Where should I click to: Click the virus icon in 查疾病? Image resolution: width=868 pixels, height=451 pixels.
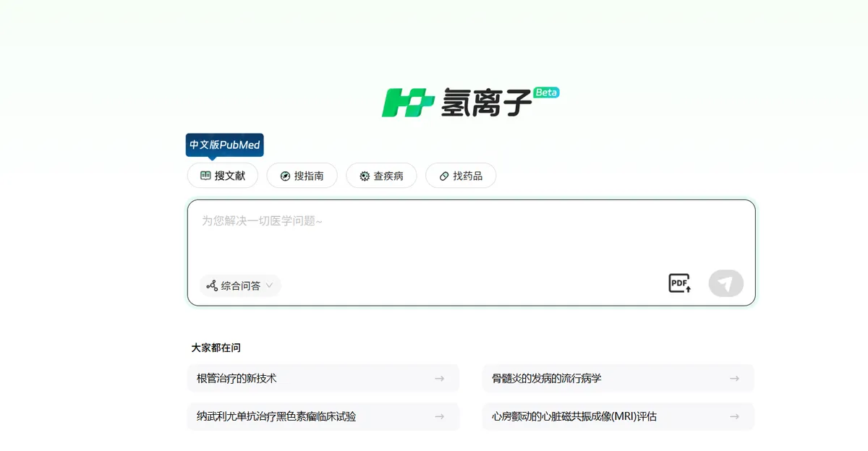(x=365, y=176)
